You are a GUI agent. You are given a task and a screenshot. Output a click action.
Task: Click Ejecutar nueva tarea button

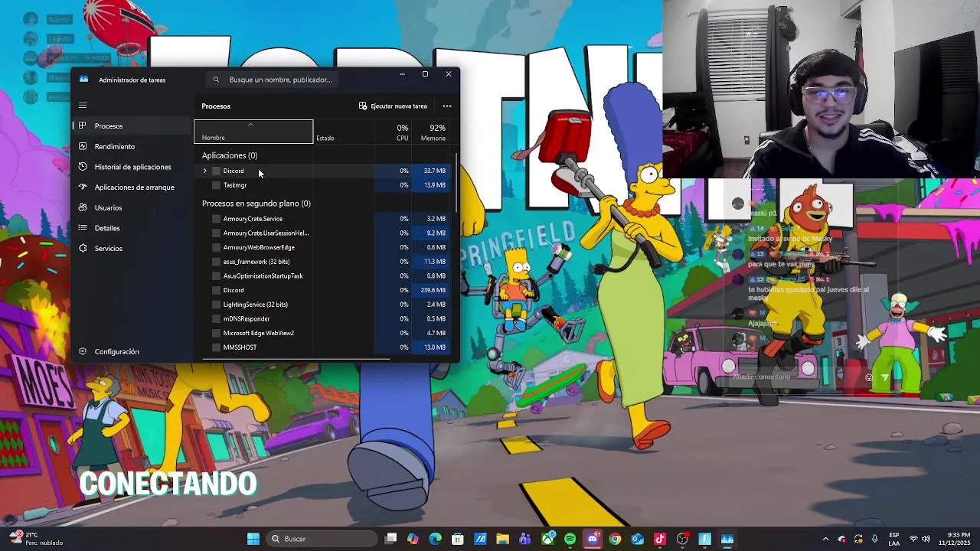pos(393,106)
